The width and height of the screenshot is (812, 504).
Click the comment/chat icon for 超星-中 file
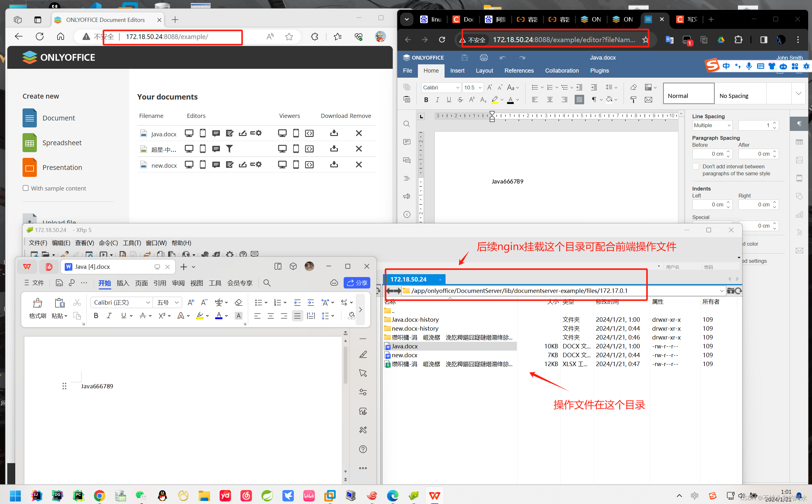click(216, 149)
